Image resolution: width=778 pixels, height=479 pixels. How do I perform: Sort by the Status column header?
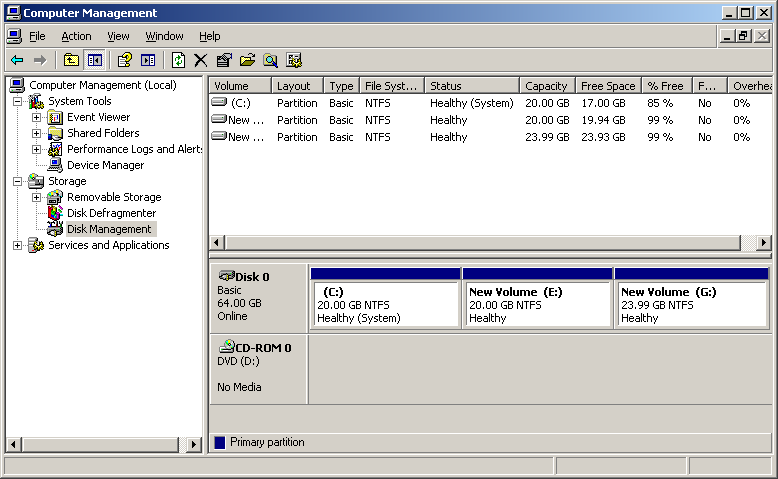pyautogui.click(x=472, y=86)
